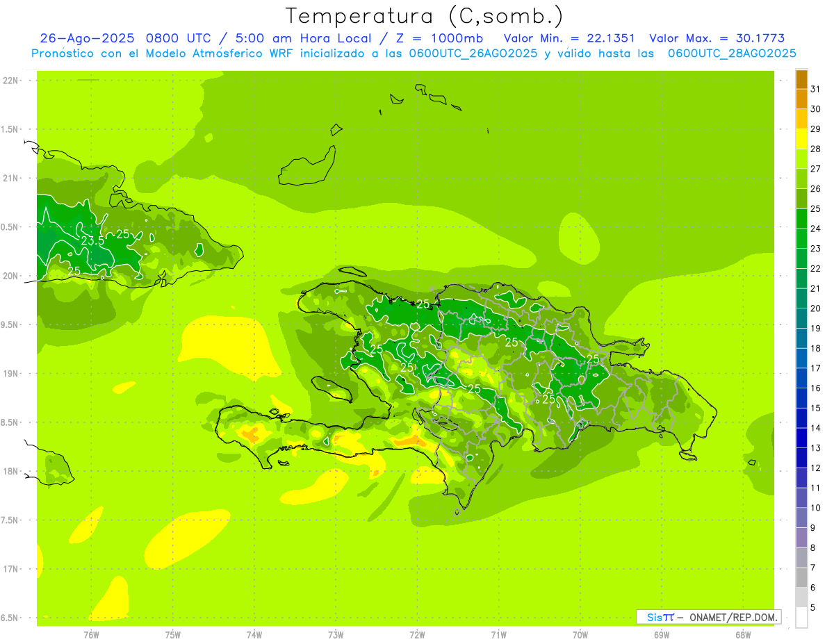Click the legend swatch between 12 and 13
834x644 pixels.
801,458
